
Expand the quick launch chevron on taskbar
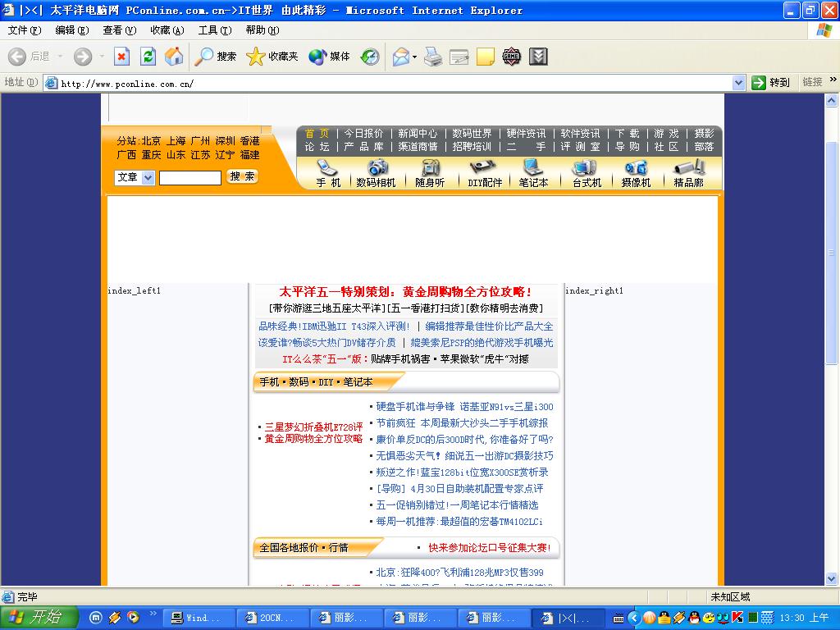point(152,613)
